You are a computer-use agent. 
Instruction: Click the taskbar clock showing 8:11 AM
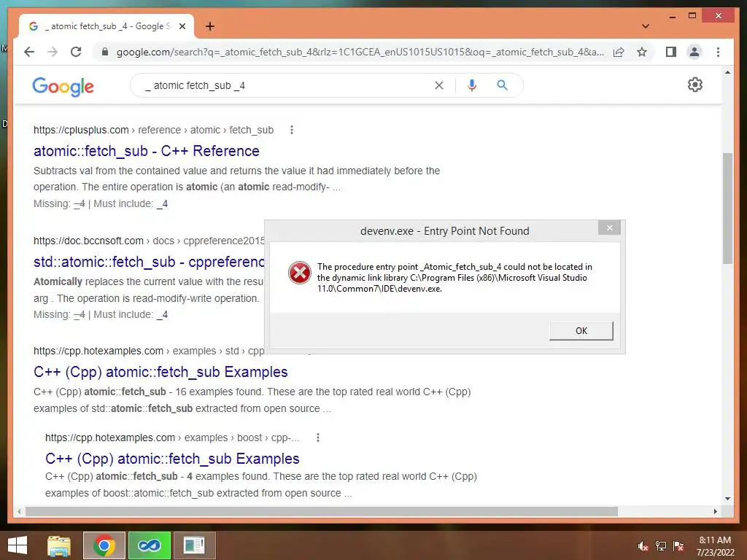[x=715, y=546]
